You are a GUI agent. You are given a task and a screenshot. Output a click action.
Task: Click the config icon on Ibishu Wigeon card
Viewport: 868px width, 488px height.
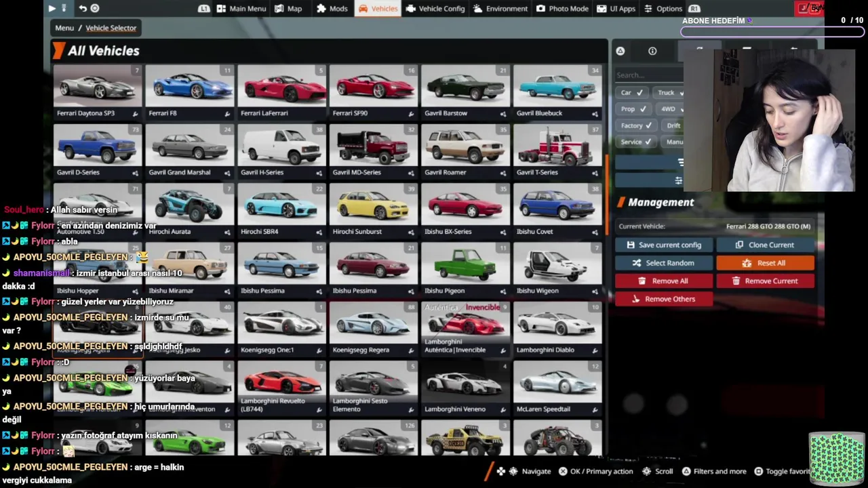(595, 291)
